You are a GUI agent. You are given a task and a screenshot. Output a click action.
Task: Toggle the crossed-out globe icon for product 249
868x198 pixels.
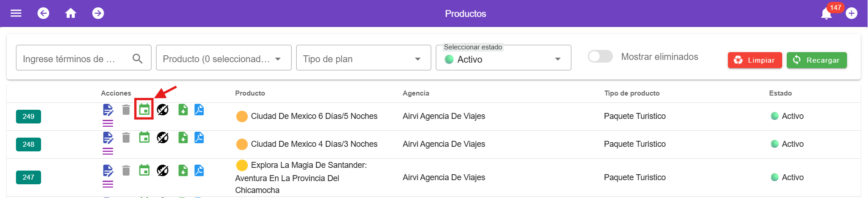tap(163, 110)
